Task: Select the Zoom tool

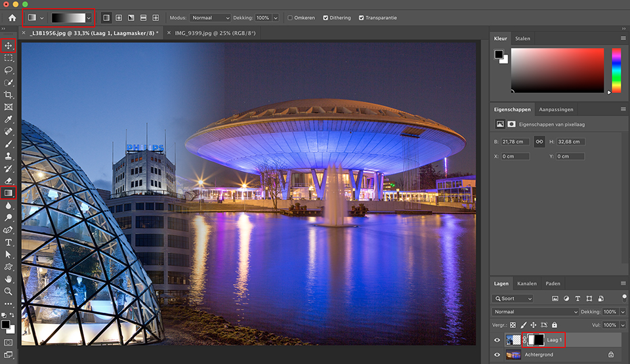Action: [x=8, y=291]
